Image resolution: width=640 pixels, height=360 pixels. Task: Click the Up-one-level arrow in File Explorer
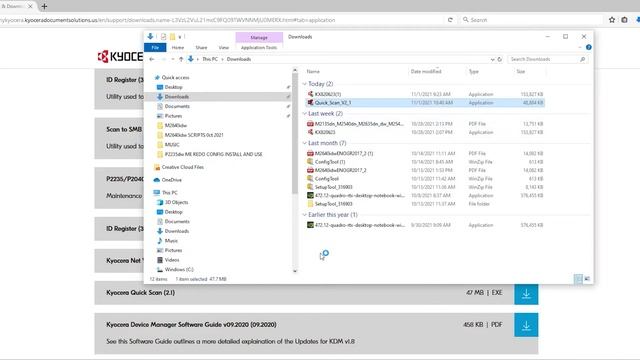click(x=181, y=59)
